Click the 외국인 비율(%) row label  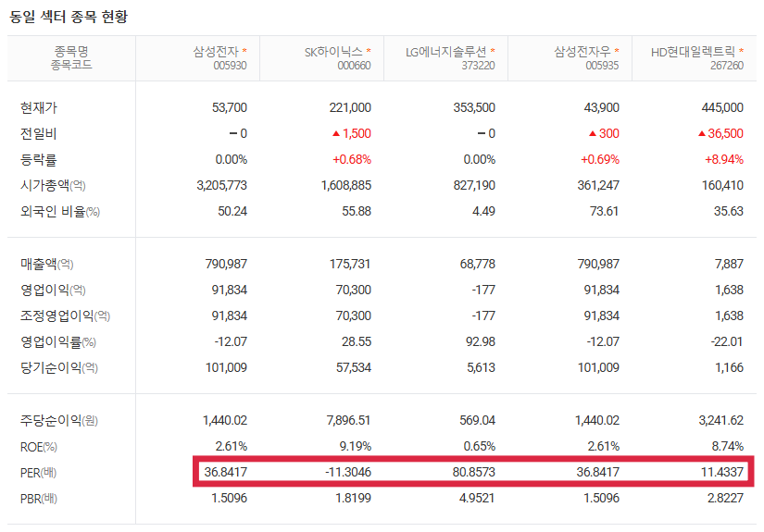[x=60, y=211]
